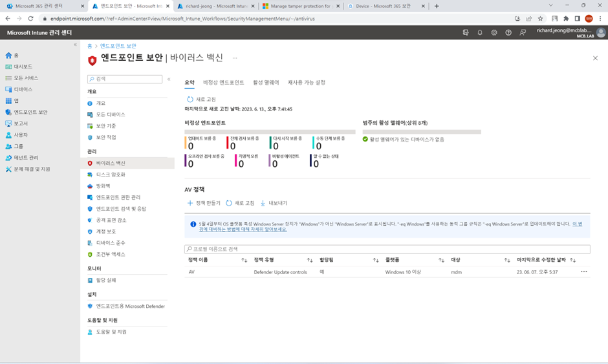Open 보안 작업 menu item
This screenshot has height=364, width=608.
(x=102, y=137)
